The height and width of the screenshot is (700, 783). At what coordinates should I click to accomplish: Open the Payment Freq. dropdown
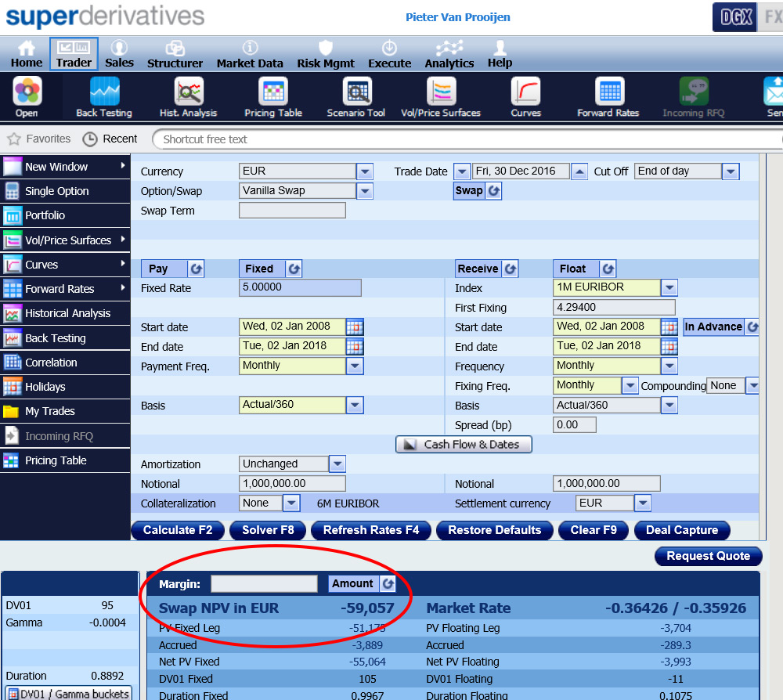355,366
